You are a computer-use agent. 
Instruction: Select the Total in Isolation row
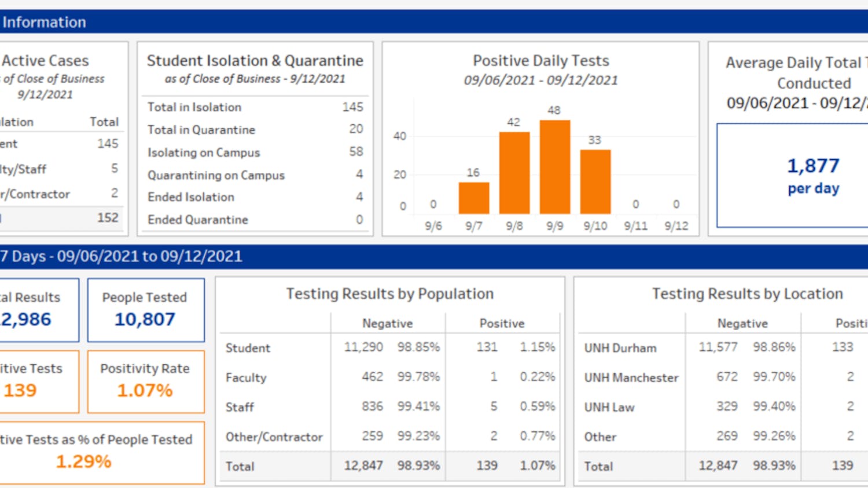(x=255, y=107)
